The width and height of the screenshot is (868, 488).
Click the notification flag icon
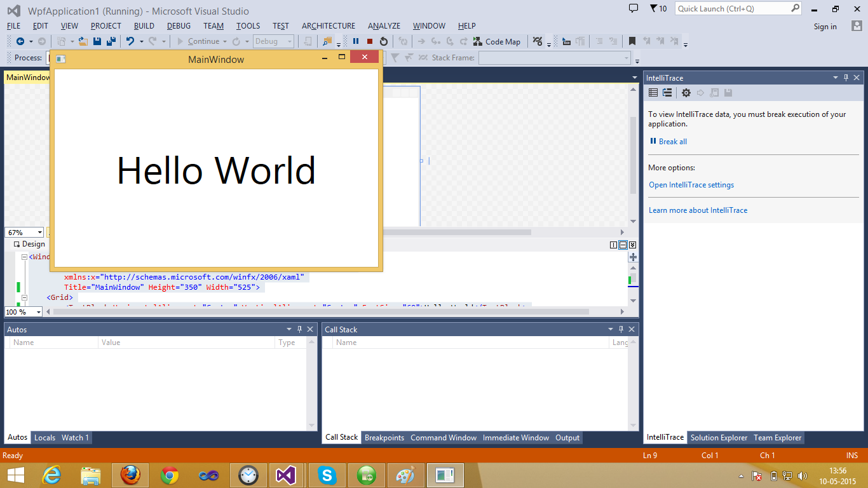pyautogui.click(x=654, y=8)
